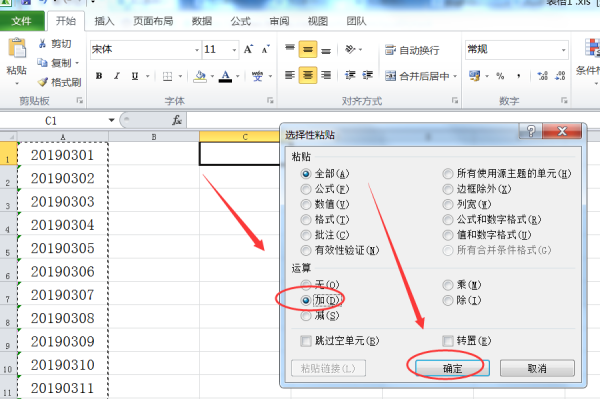Viewport: 600px width, 399px height.
Task: Click Merge and Center (合并后居中)
Action: click(417, 76)
